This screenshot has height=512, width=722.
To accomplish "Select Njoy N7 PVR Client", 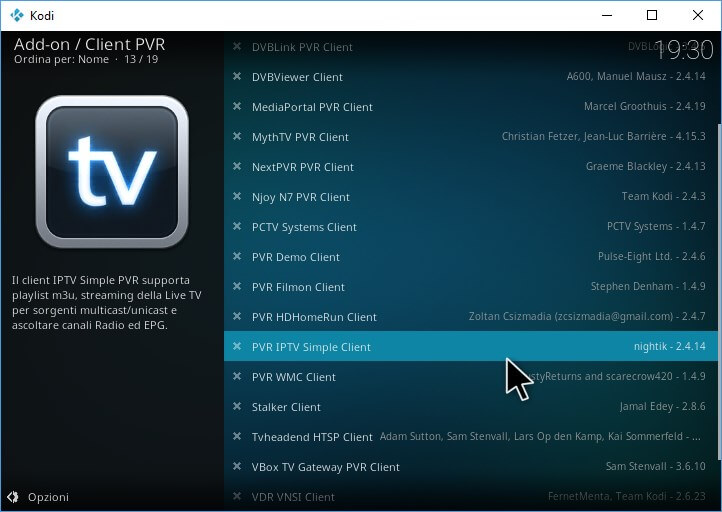I will (x=471, y=197).
